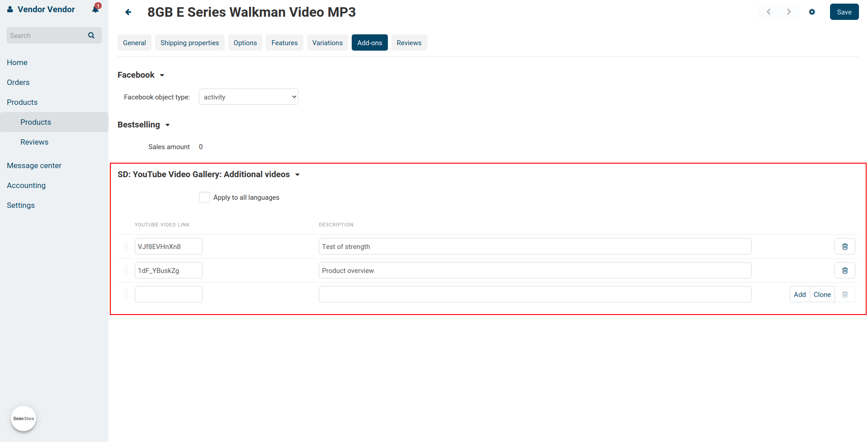Screen dimensions: 868x442
Task: Open Vendor Vendor account menu
Action: coord(46,9)
